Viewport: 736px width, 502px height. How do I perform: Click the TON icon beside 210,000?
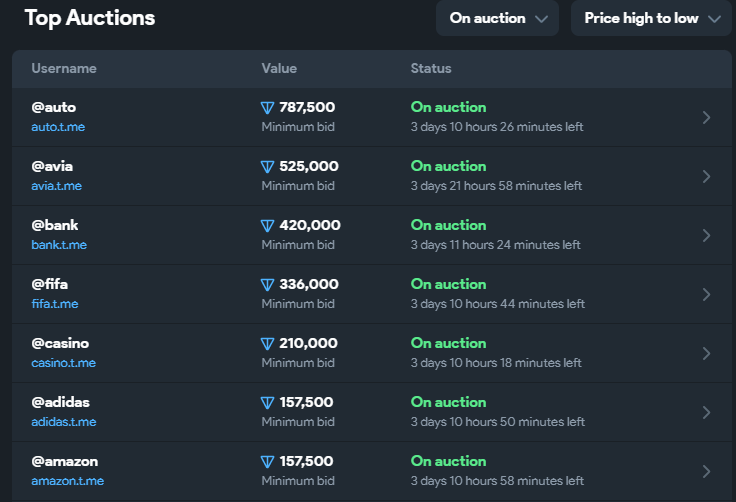(267, 344)
